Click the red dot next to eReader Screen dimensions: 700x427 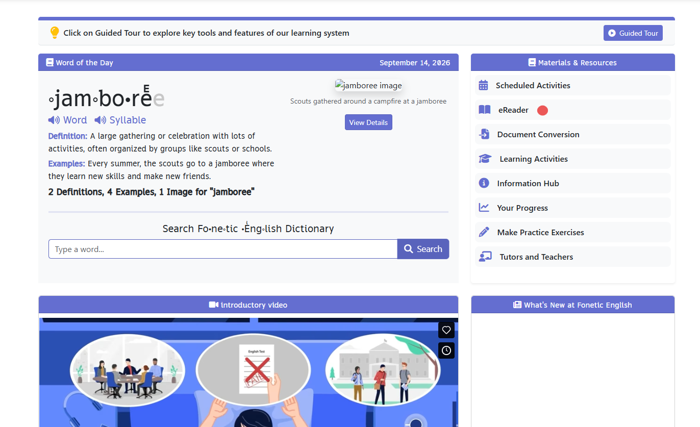tap(542, 110)
